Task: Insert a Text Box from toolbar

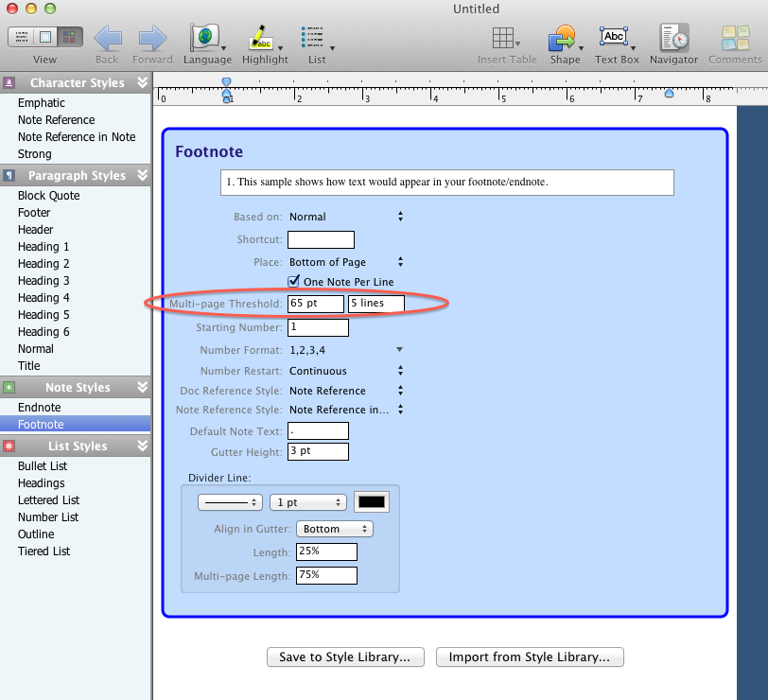Action: [x=614, y=38]
